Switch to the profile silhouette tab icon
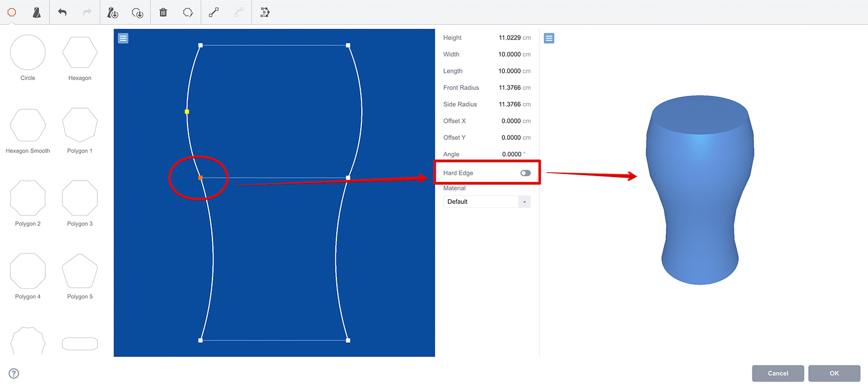The height and width of the screenshot is (387, 868). coord(36,12)
